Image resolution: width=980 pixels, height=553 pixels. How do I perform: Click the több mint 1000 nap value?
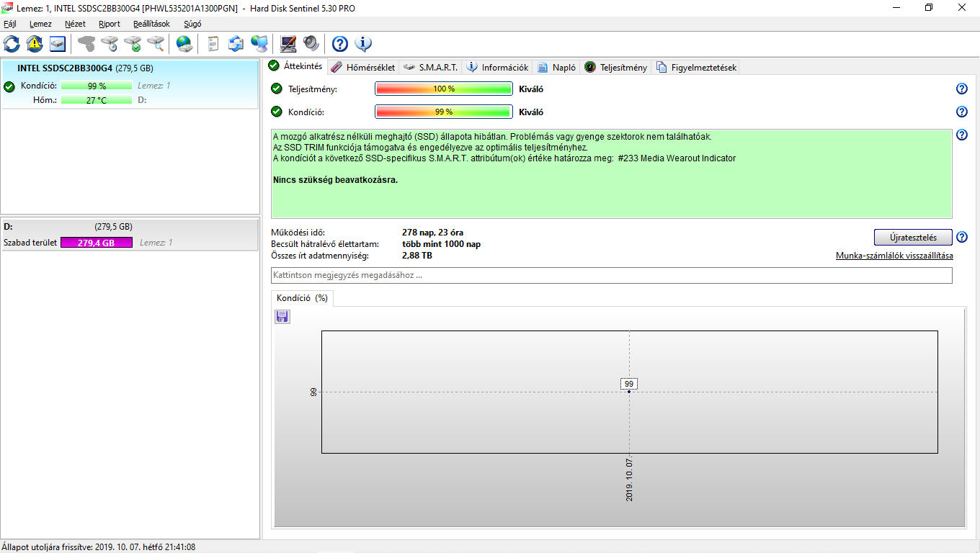(x=441, y=244)
